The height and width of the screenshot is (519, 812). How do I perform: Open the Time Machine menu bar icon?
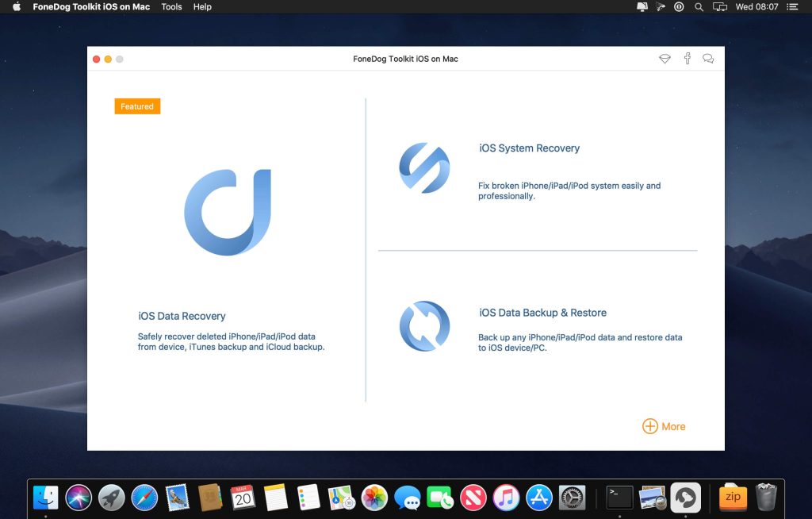(x=679, y=6)
